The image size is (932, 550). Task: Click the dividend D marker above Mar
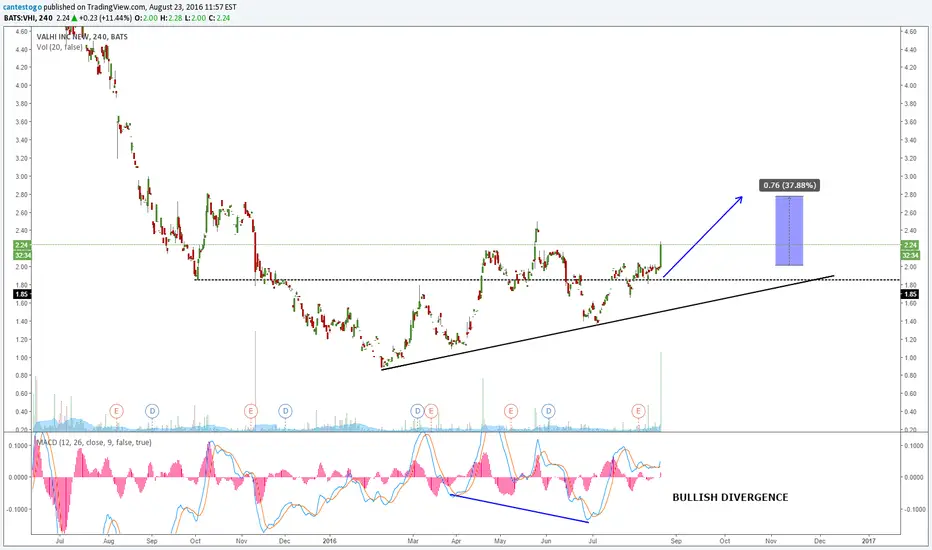[417, 411]
